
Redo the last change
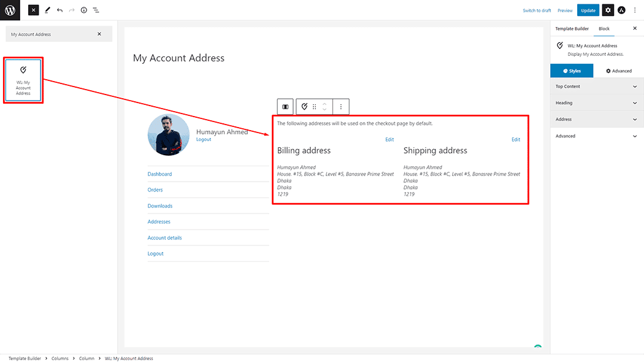(x=72, y=10)
